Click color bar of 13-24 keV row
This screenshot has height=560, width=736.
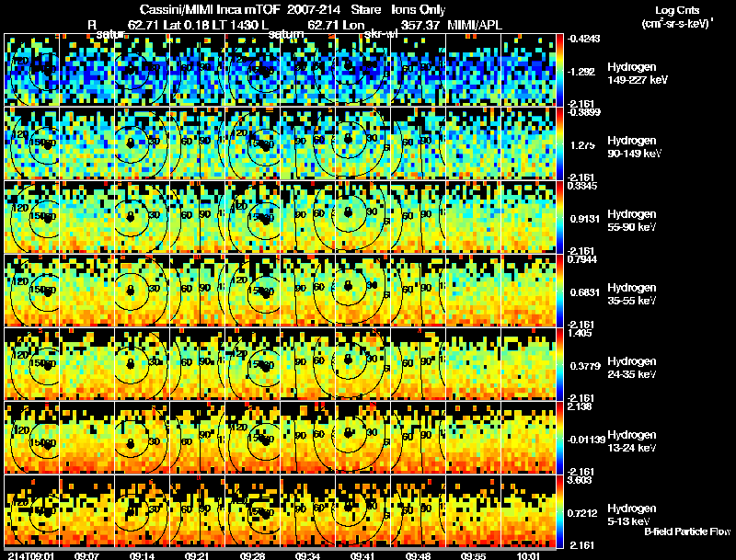559,438
